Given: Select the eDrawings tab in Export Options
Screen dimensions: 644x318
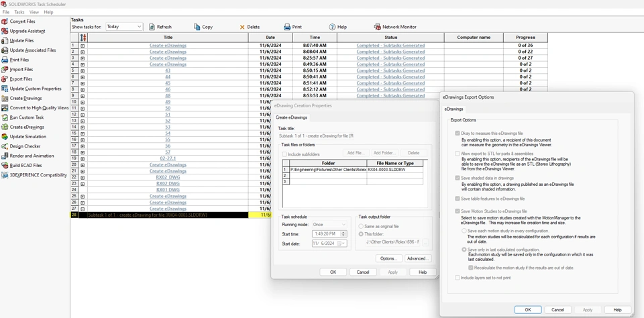Looking at the screenshot, I should tap(453, 109).
